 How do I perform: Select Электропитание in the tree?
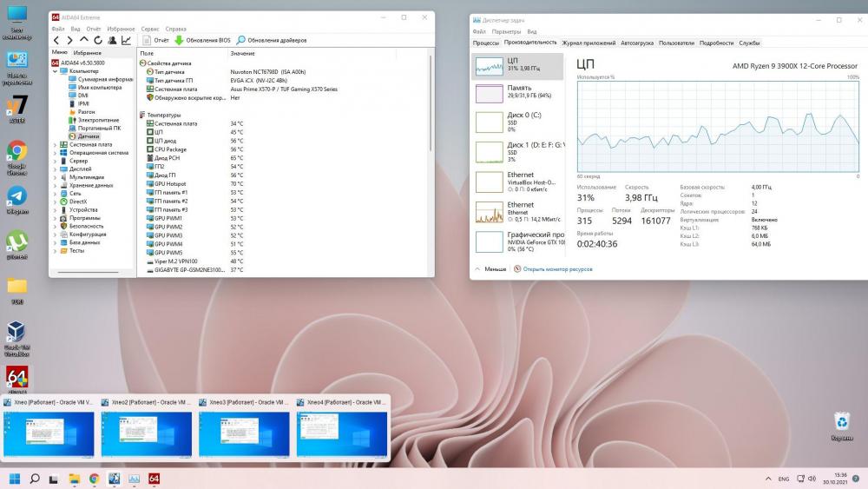[94, 120]
